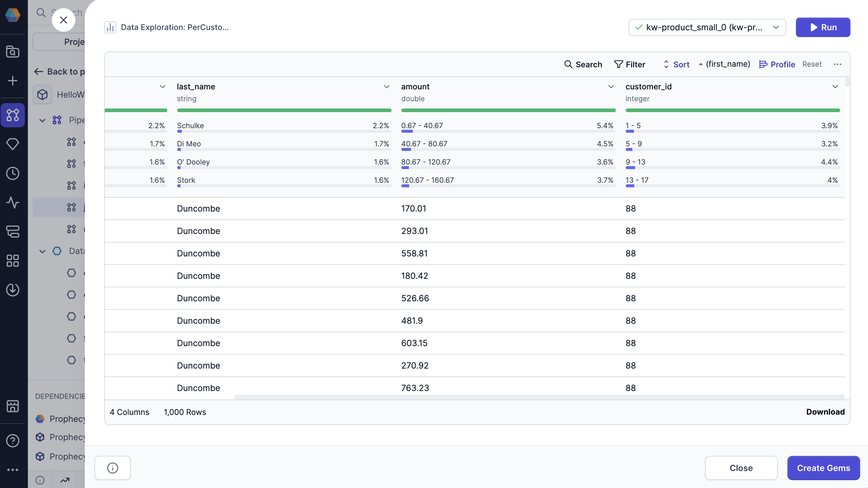The width and height of the screenshot is (868, 488).
Task: Open the amount column chevron menu
Action: 611,87
